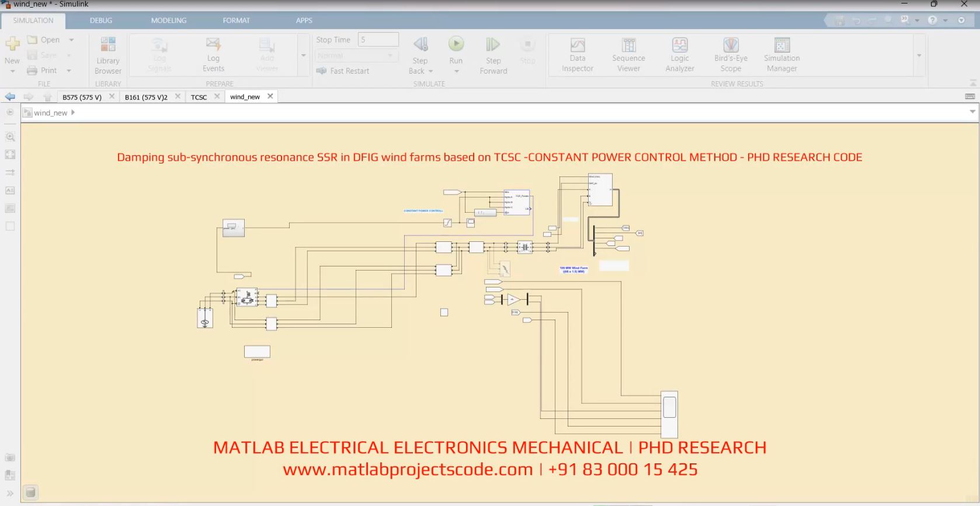The image size is (980, 506).
Task: Switch to the SIMULATION tab
Action: point(33,20)
